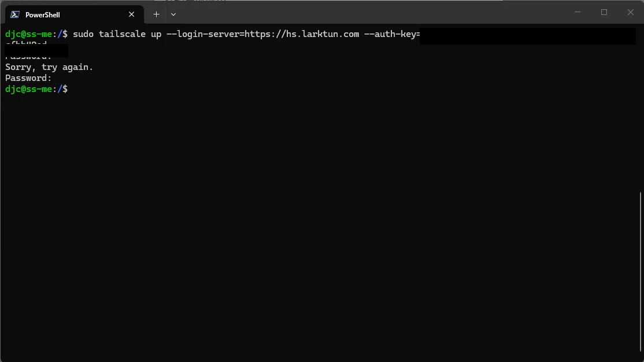Click the tailscale up command text
644x362 pixels.
point(246,34)
